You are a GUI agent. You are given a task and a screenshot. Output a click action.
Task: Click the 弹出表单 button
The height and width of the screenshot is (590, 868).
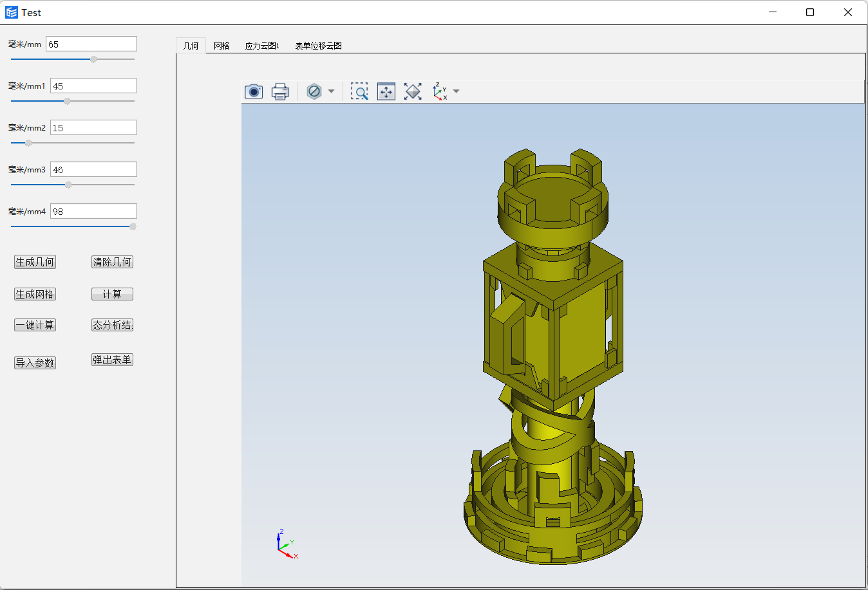(x=112, y=360)
